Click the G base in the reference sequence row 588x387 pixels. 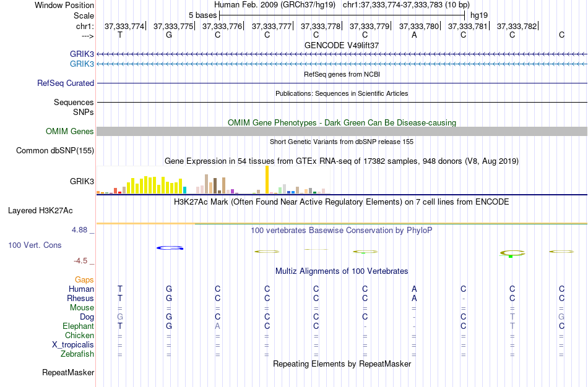pos(169,35)
